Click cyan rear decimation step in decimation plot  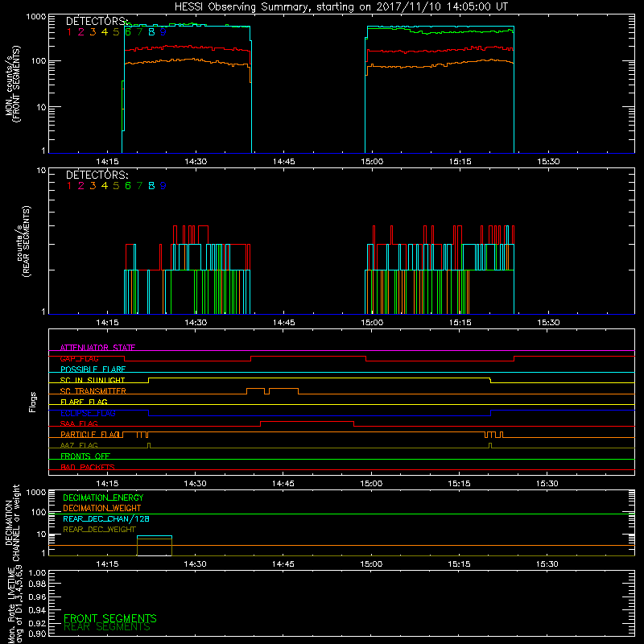click(155, 536)
